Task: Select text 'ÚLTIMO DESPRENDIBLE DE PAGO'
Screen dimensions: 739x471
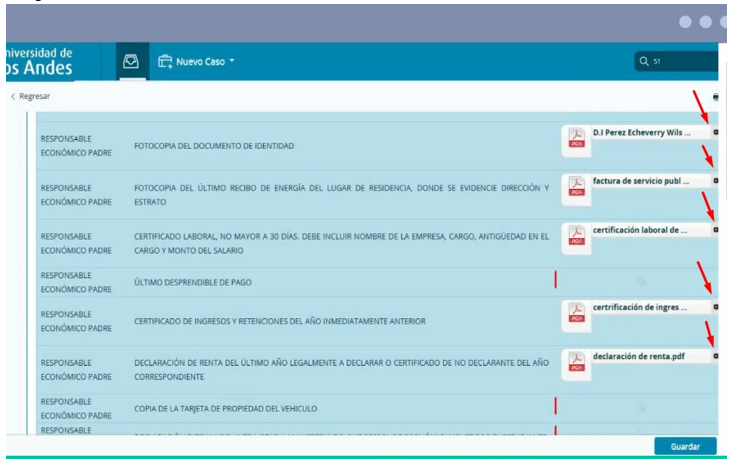Action: 193,282
